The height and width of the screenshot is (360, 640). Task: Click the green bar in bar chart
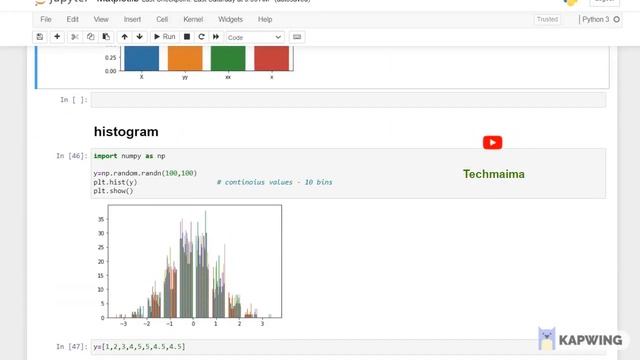(x=228, y=58)
